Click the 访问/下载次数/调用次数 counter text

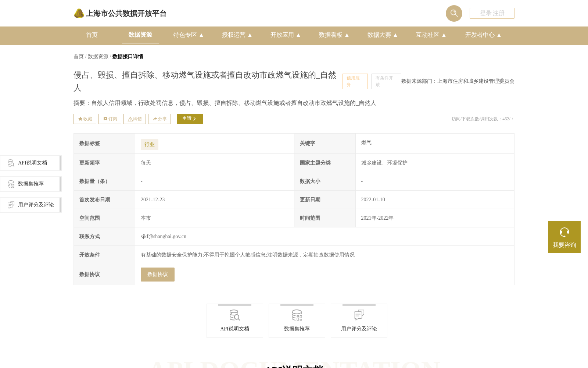pyautogui.click(x=483, y=119)
